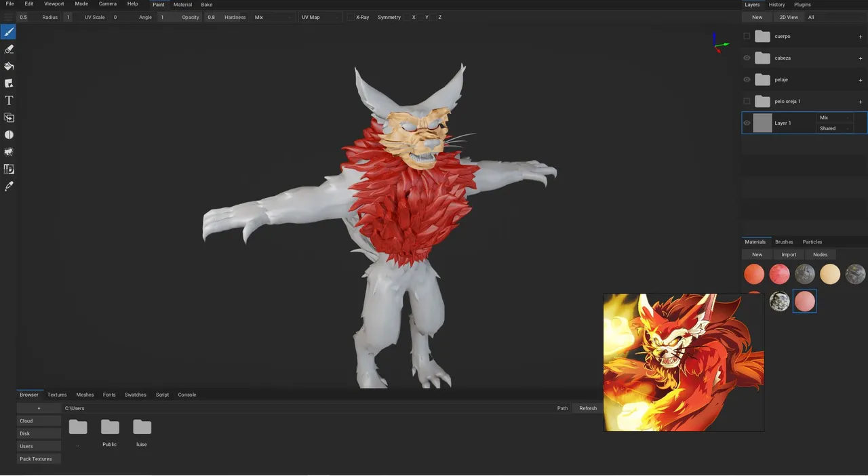Switch to the Bake workspace tab

pos(207,5)
